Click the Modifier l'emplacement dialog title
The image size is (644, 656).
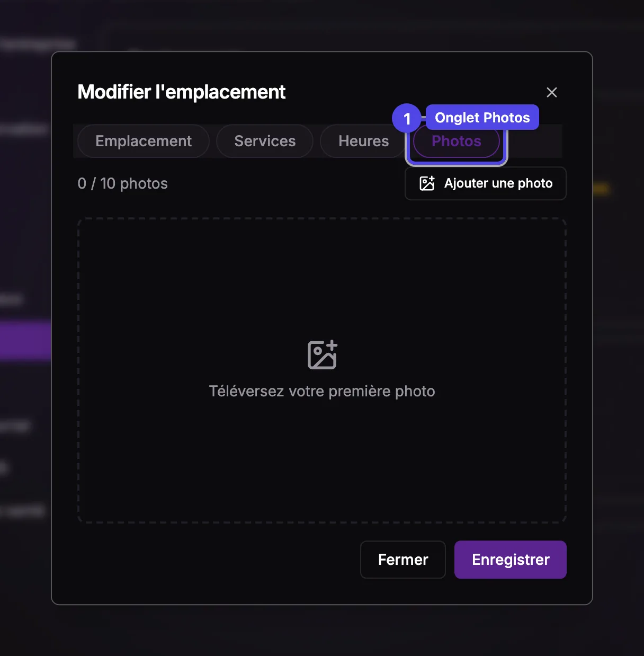182,92
